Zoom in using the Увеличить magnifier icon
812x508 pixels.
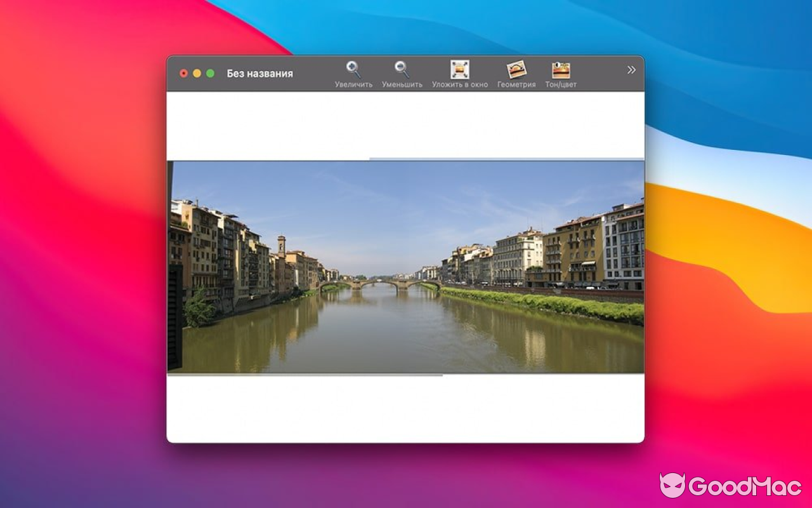[353, 69]
